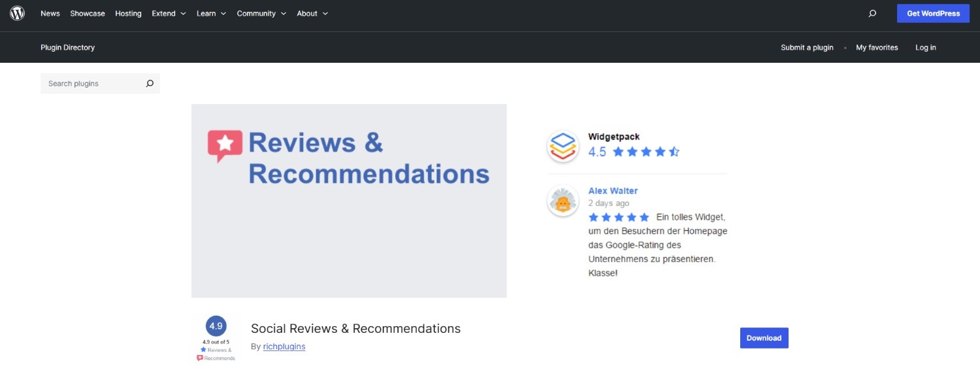Open Alex Walter reviewer name link
The width and height of the screenshot is (980, 372).
click(613, 191)
